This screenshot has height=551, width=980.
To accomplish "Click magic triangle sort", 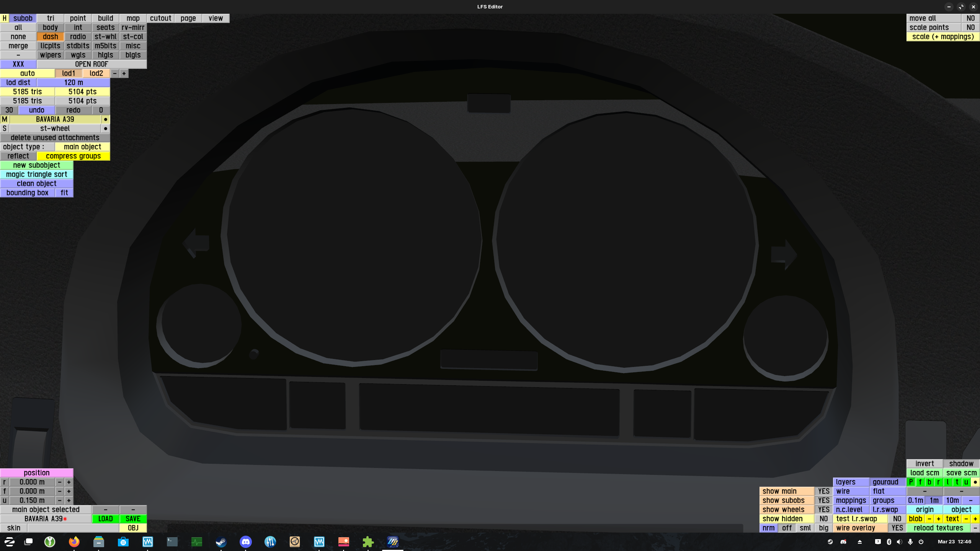I will (37, 174).
